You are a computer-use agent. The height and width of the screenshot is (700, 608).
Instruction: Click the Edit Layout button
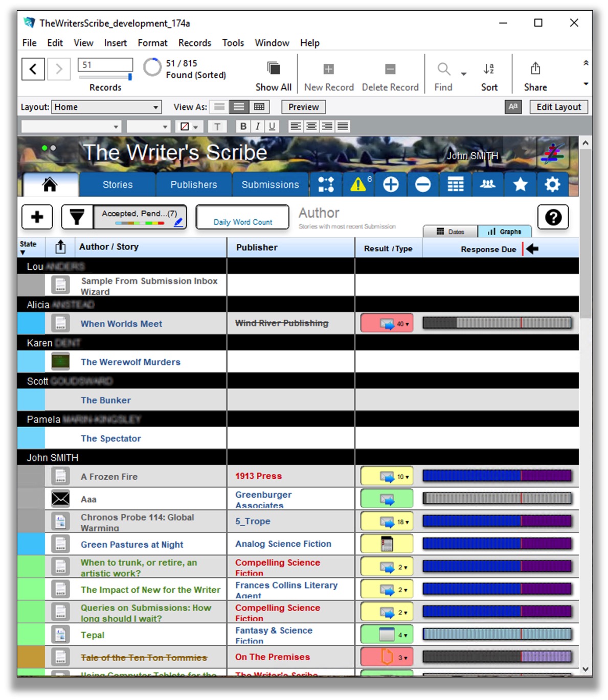click(558, 107)
